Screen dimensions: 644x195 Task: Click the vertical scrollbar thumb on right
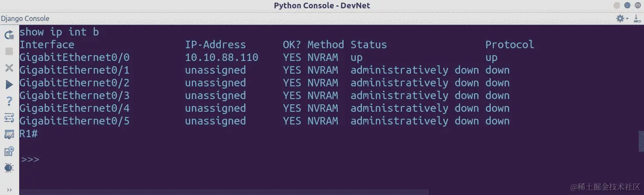pos(641,140)
